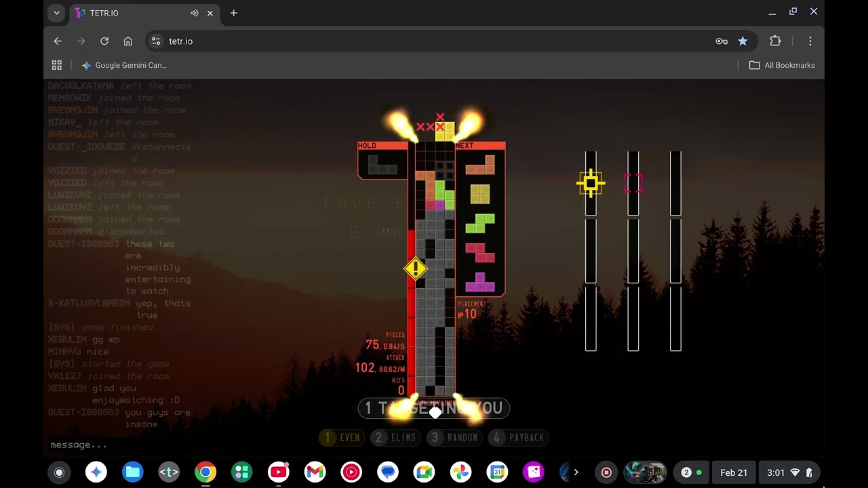Open Google Chrome from the shelf

tap(205, 472)
